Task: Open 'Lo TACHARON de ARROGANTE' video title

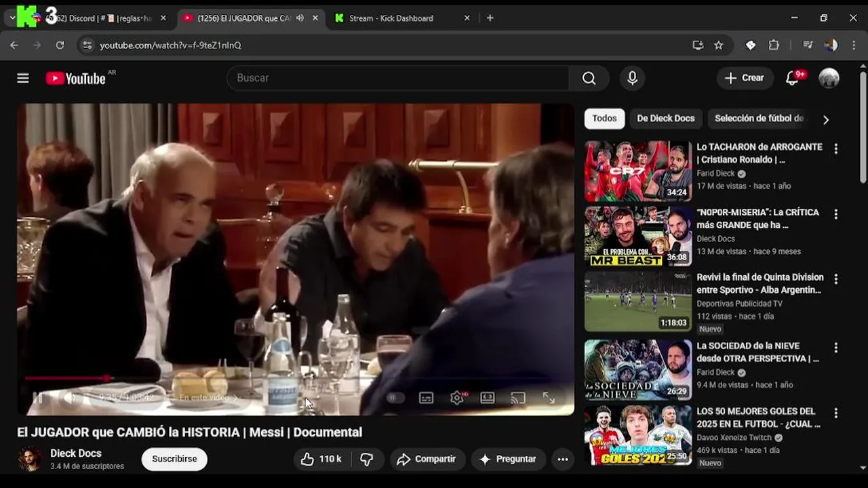Action: (x=759, y=153)
